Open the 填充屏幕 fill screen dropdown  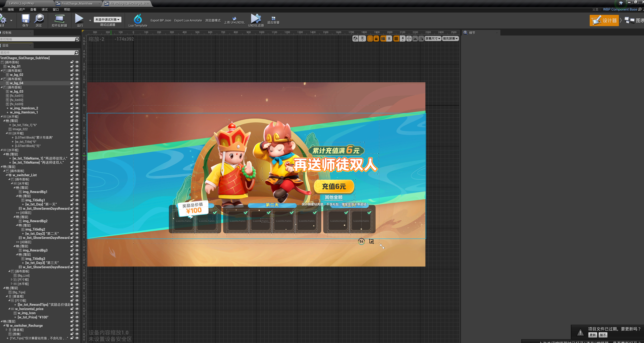point(450,39)
